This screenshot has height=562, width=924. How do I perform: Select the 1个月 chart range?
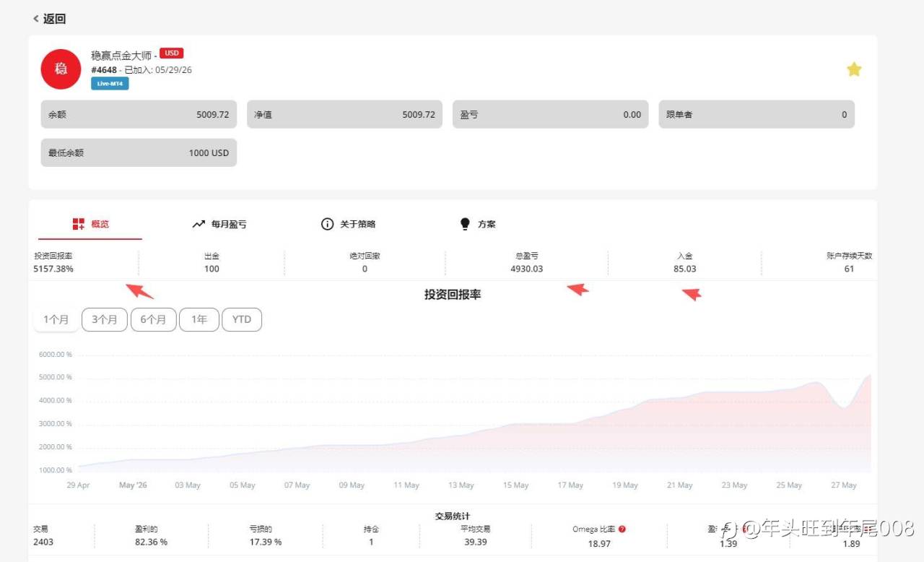[56, 319]
